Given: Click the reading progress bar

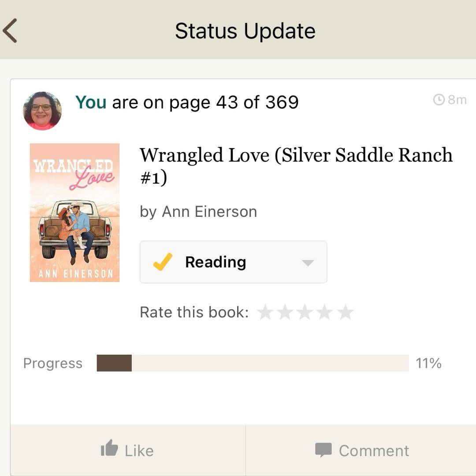Looking at the screenshot, I should point(253,363).
